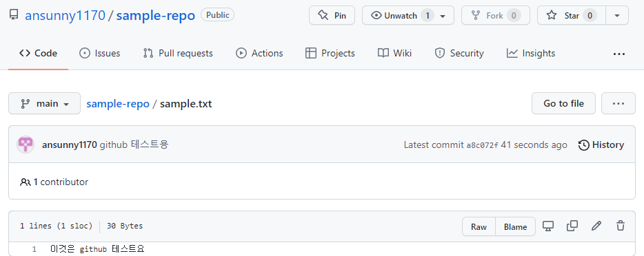Screen dimensions: 644x256
Task: Open the commit History
Action: pyautogui.click(x=601, y=145)
